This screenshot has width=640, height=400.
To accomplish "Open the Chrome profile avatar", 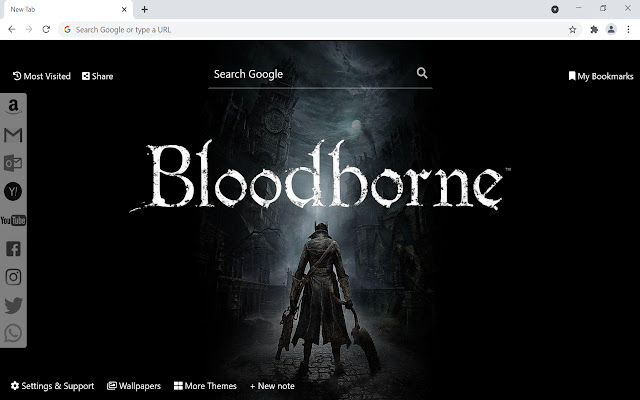I will [x=611, y=29].
